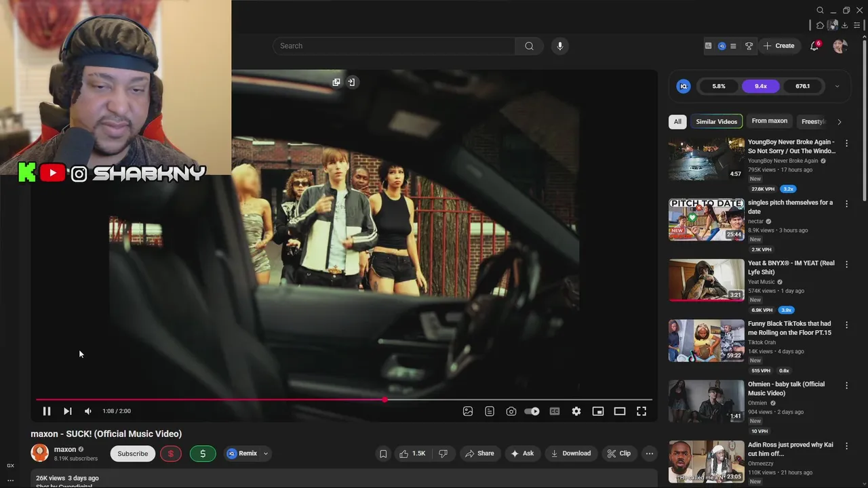Viewport: 868px width, 488px height.
Task: Click the purple 9.4x stat pill
Action: (x=761, y=86)
